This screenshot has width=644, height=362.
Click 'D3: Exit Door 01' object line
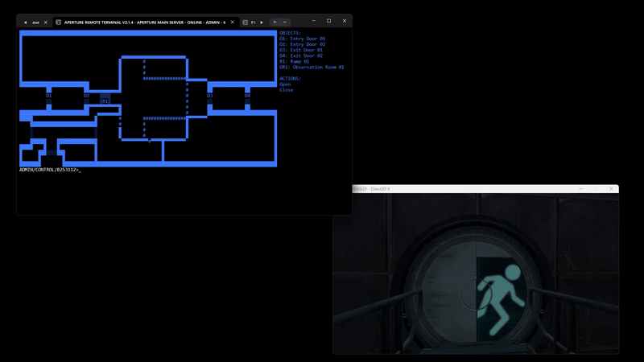click(301, 50)
